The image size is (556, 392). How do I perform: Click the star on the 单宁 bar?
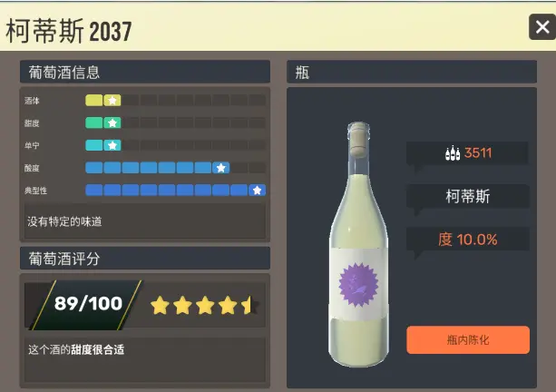coord(112,145)
